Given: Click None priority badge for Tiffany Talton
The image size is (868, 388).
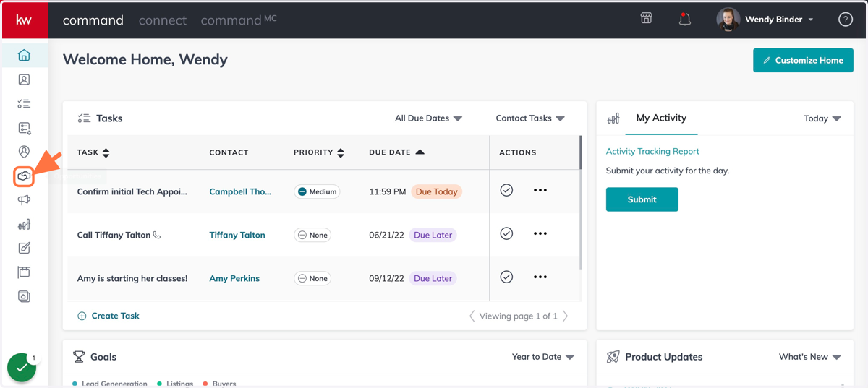Looking at the screenshot, I should (x=312, y=235).
